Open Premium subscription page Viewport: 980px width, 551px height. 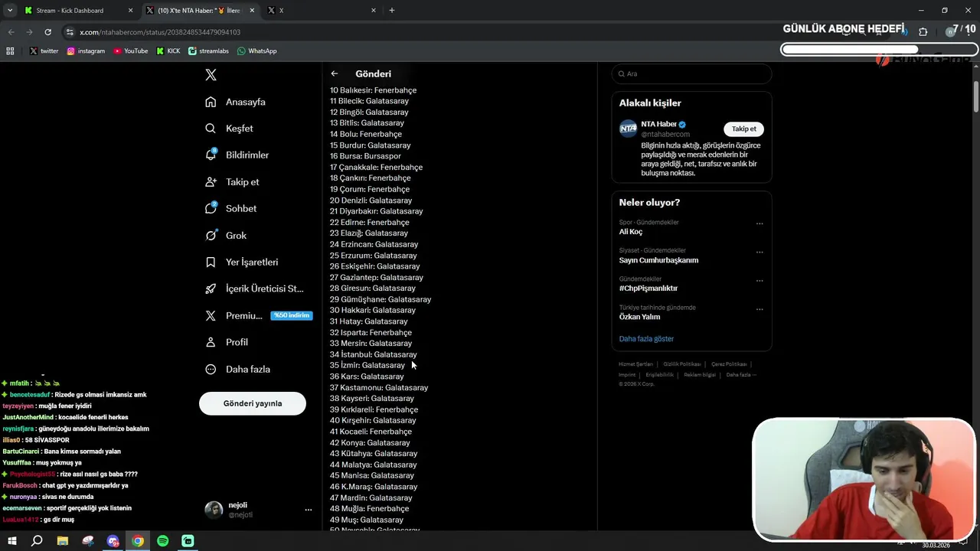point(258,315)
